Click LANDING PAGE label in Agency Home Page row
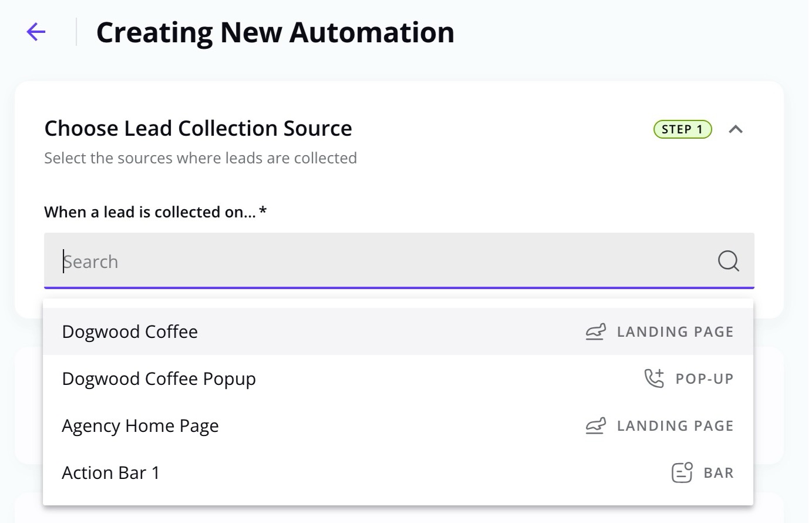812x523 pixels. (x=675, y=426)
